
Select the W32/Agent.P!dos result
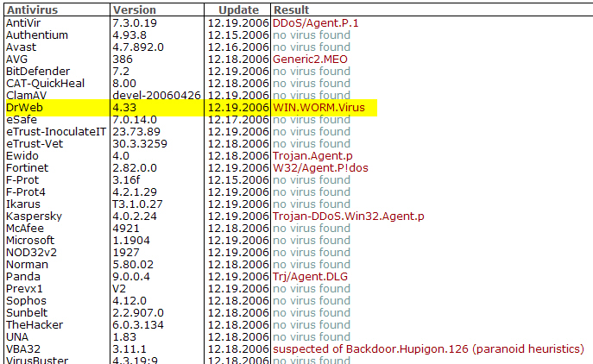pyautogui.click(x=320, y=168)
